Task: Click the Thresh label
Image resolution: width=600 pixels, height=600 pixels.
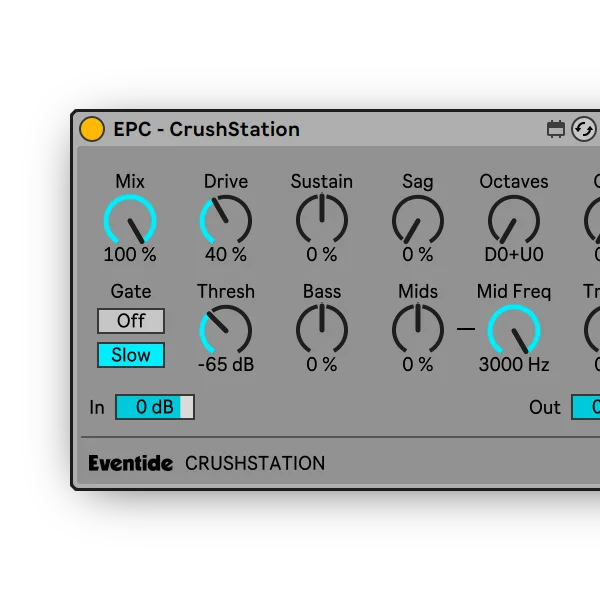Action: tap(226, 292)
